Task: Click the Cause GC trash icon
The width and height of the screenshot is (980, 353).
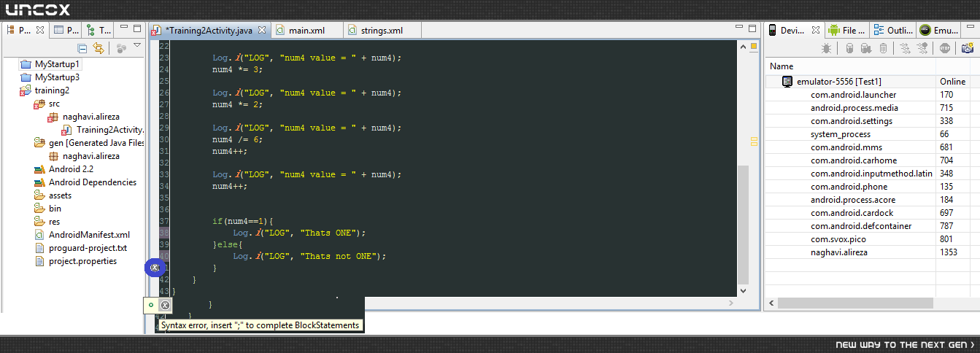Action: (x=883, y=48)
